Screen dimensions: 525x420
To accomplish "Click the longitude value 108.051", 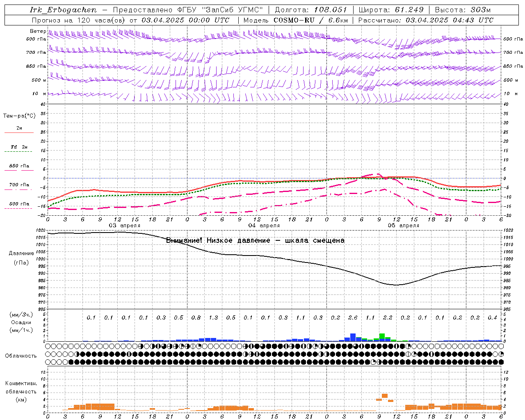I will pos(331,10).
